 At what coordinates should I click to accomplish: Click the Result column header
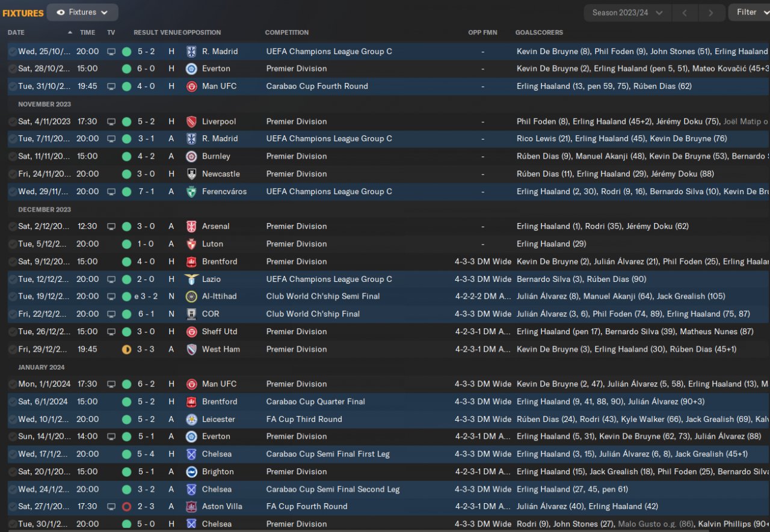146,32
